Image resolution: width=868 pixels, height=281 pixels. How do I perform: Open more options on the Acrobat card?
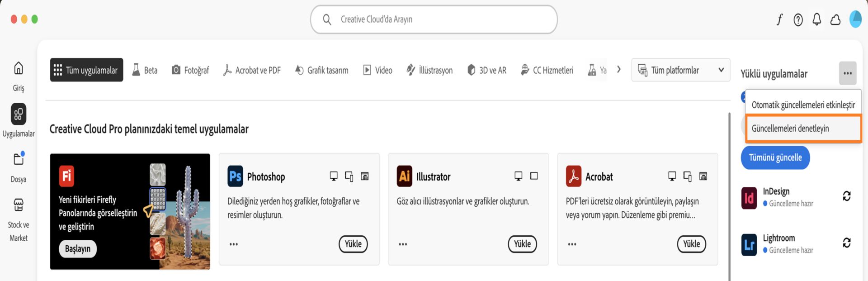[572, 244]
